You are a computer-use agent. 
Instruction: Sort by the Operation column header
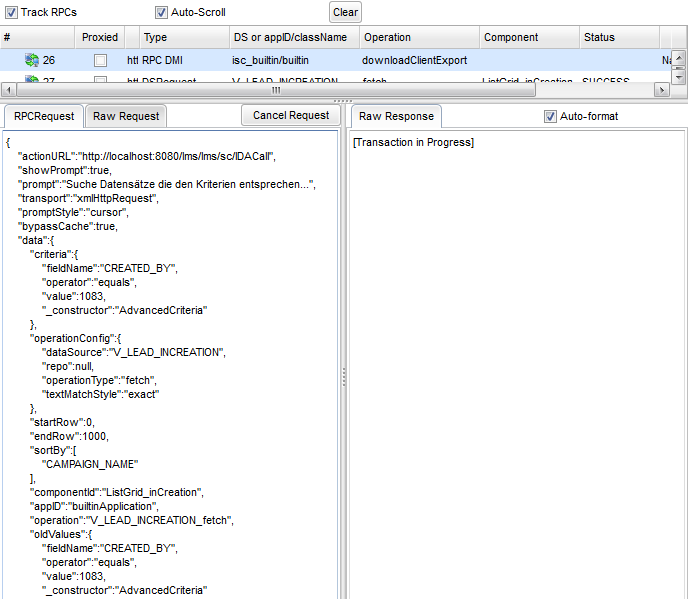tap(418, 37)
